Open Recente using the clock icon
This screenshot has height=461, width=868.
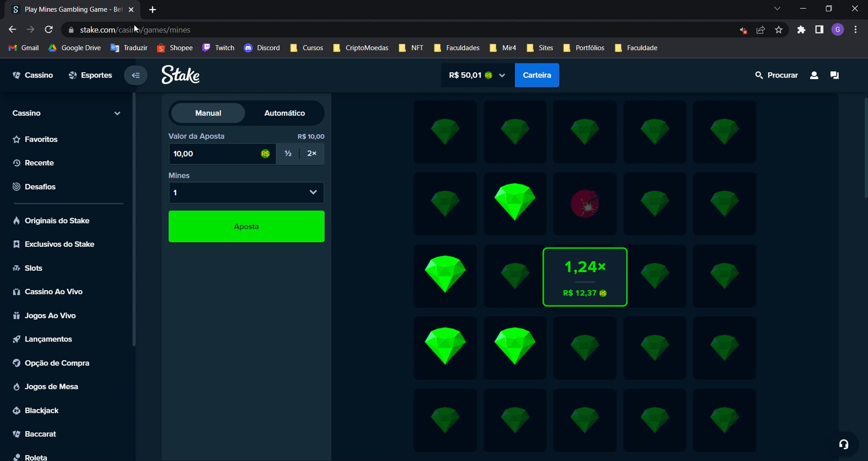tap(16, 163)
